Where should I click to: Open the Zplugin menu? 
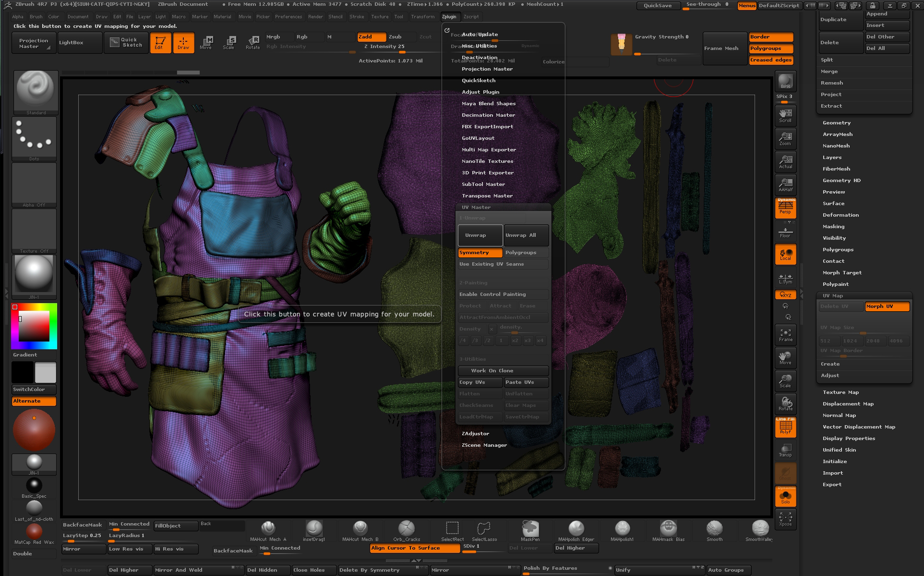click(x=449, y=17)
